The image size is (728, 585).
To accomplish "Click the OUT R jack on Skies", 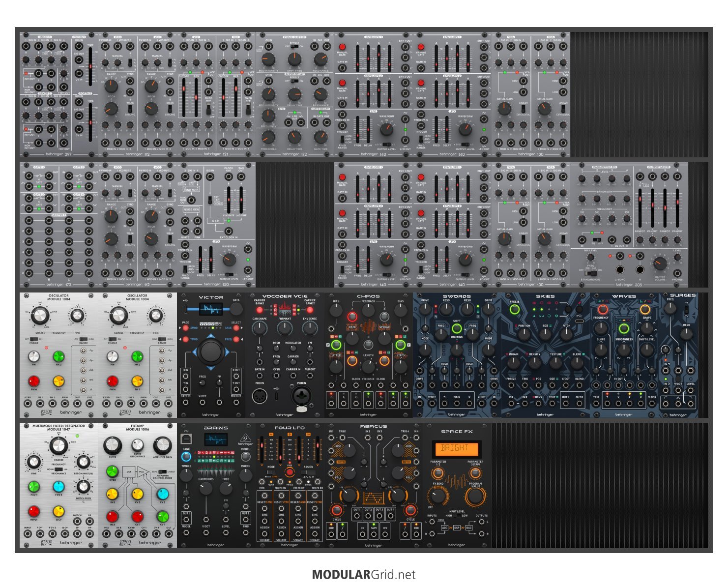I will [x=580, y=404].
